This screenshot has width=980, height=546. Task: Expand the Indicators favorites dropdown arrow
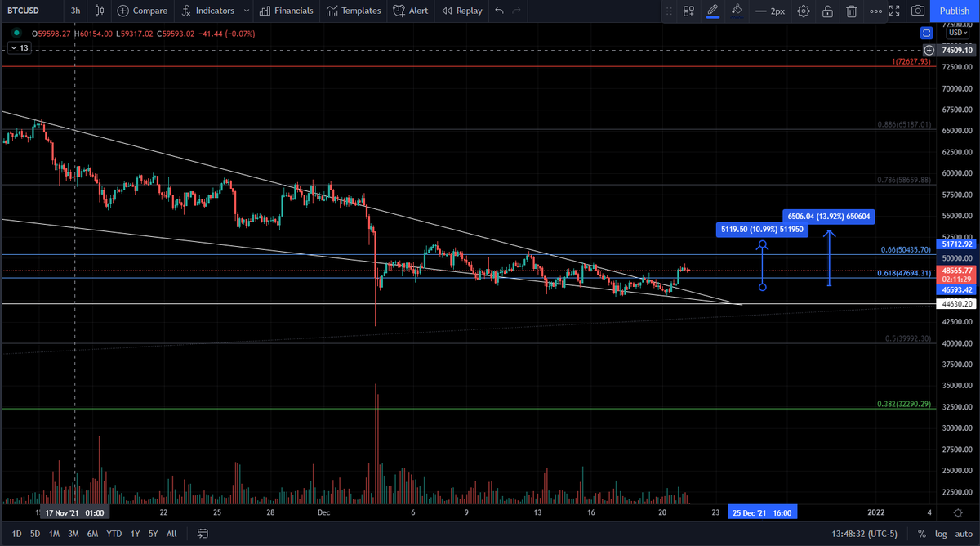pyautogui.click(x=245, y=11)
